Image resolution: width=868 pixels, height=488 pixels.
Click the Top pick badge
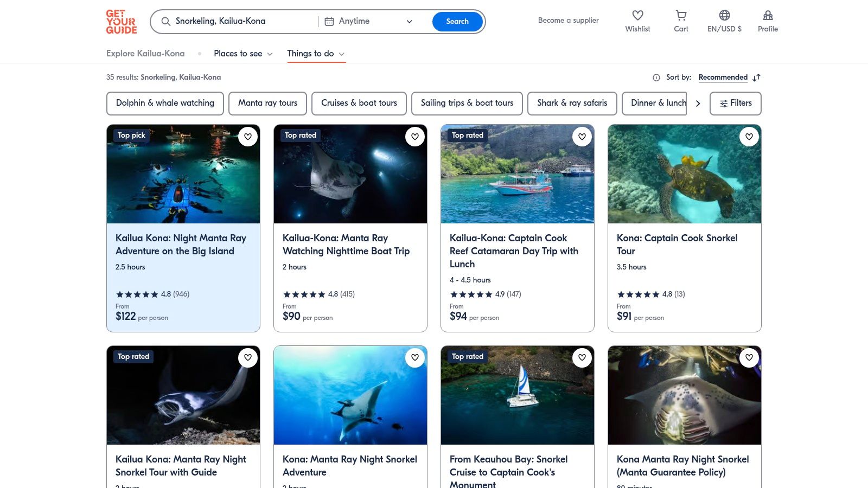point(131,136)
